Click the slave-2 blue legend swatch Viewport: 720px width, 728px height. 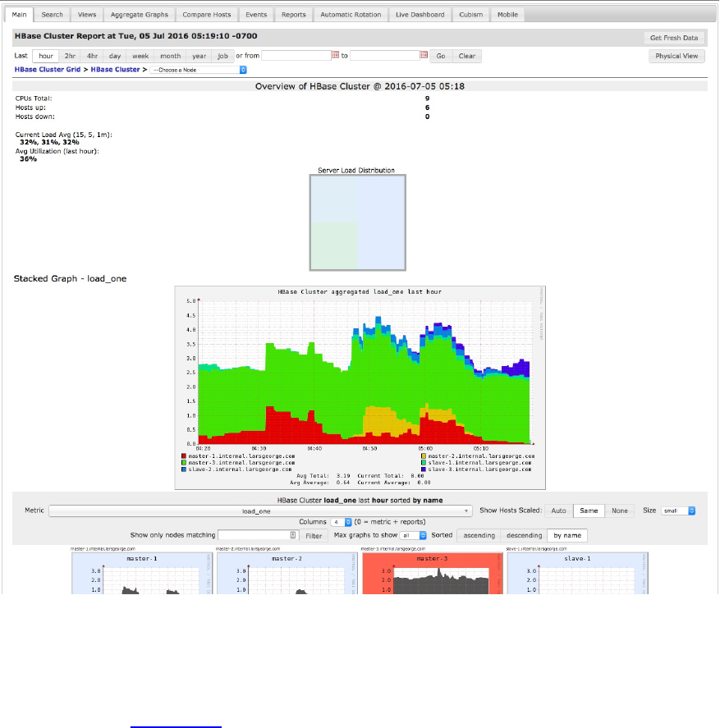(x=184, y=469)
